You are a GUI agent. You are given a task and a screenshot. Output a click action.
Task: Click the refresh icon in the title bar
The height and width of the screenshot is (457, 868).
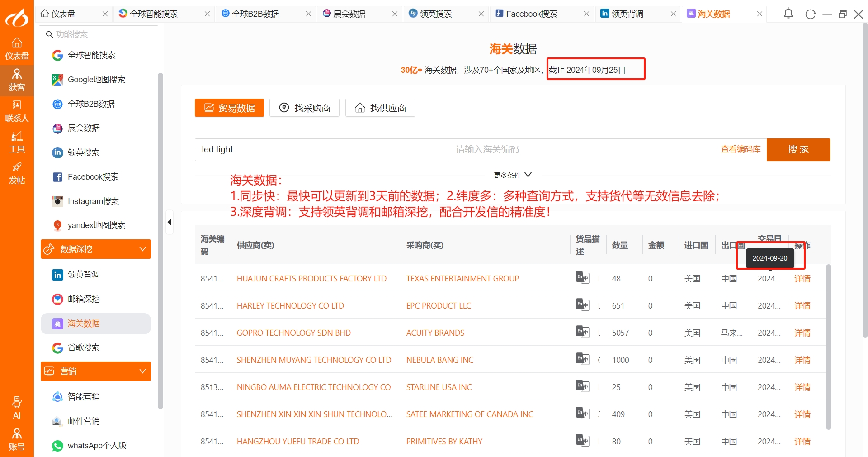click(811, 14)
